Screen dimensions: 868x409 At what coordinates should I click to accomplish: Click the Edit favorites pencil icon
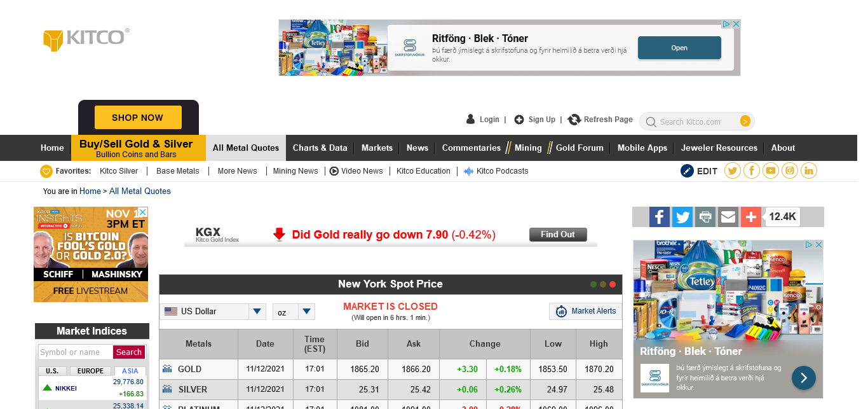coord(687,170)
